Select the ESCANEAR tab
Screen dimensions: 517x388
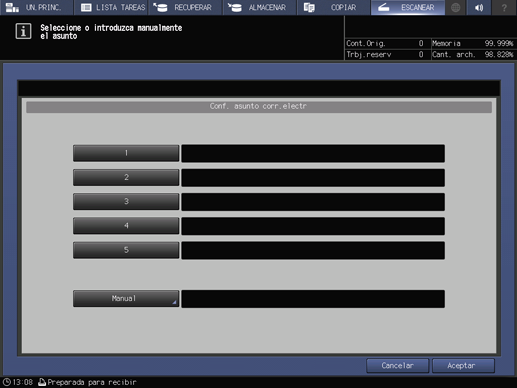[408, 7]
